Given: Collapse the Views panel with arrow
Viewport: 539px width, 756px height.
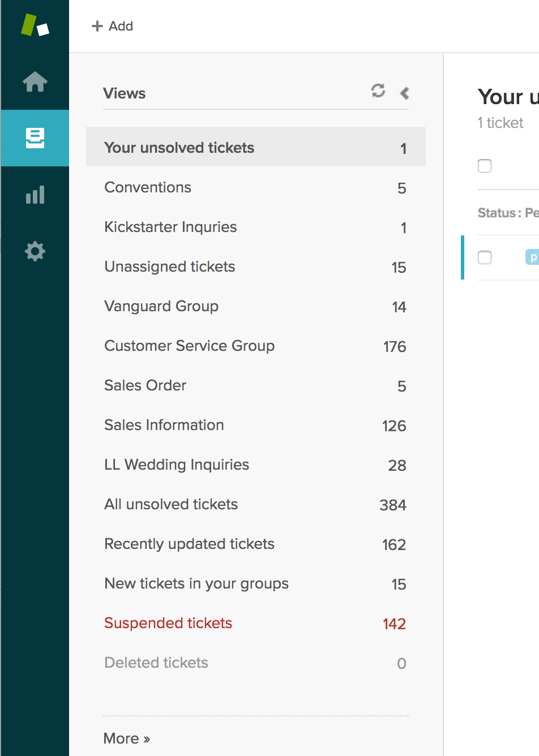Looking at the screenshot, I should pyautogui.click(x=404, y=93).
